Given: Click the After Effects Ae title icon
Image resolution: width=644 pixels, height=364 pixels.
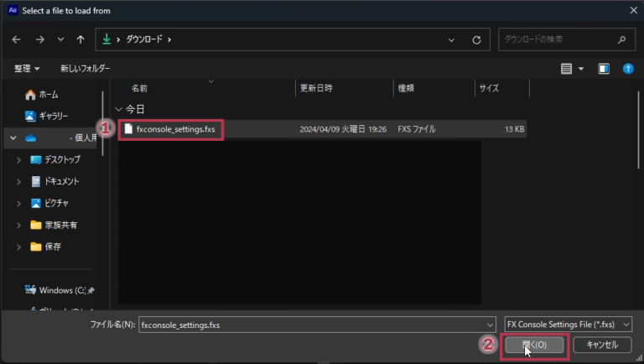Looking at the screenshot, I should [x=13, y=10].
